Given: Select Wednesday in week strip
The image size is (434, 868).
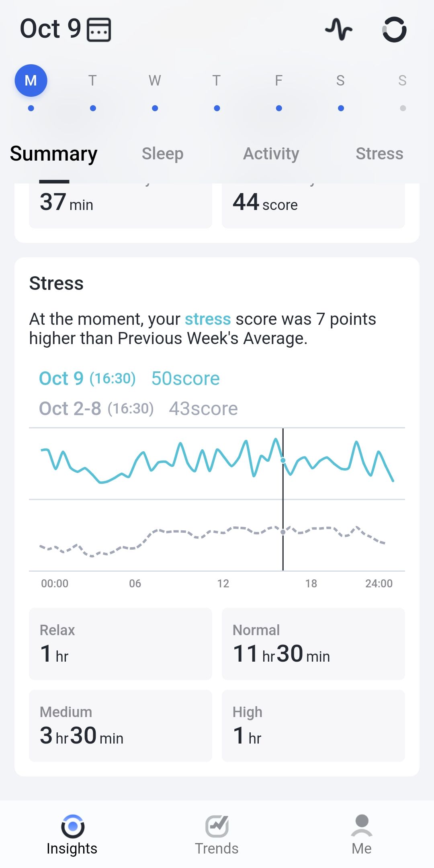Looking at the screenshot, I should point(155,81).
